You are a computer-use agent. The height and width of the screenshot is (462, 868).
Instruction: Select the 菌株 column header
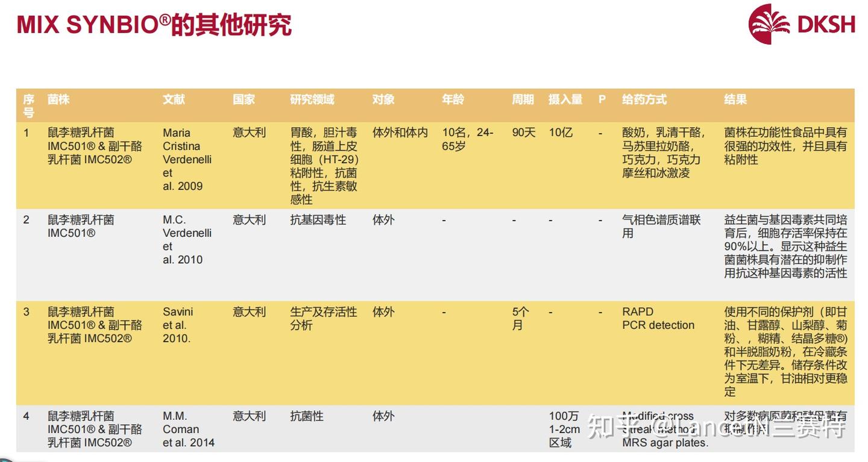click(57, 99)
